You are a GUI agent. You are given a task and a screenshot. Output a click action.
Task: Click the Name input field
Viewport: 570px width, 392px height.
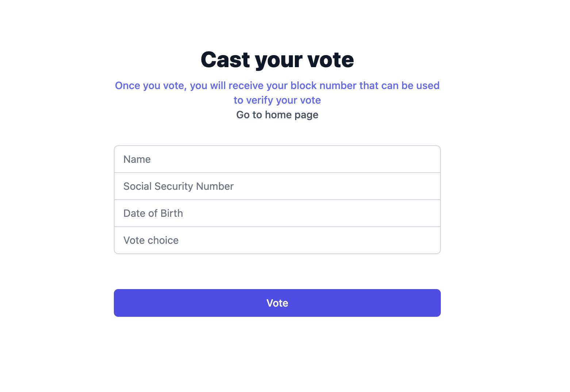pyautogui.click(x=277, y=159)
